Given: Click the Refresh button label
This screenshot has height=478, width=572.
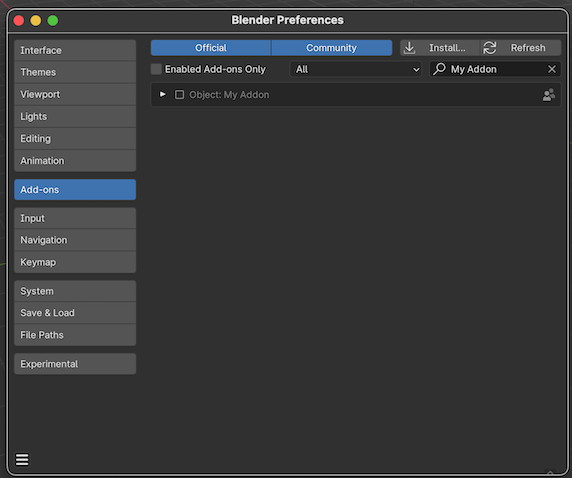Looking at the screenshot, I should tap(528, 48).
